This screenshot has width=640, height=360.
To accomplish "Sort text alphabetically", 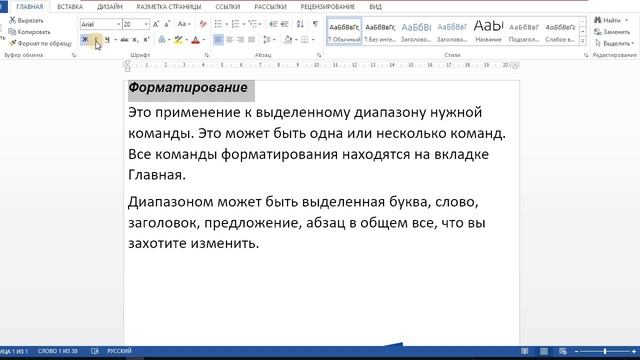I will [x=300, y=24].
